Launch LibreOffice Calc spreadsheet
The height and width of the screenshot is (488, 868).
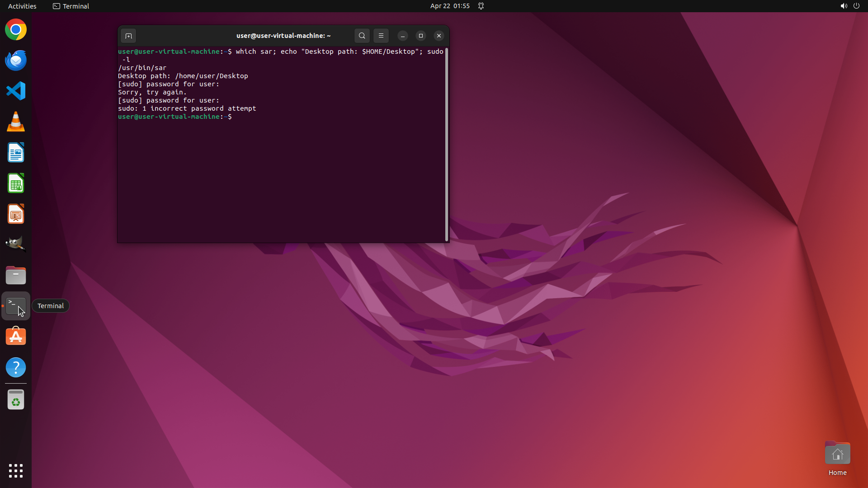[x=16, y=183]
